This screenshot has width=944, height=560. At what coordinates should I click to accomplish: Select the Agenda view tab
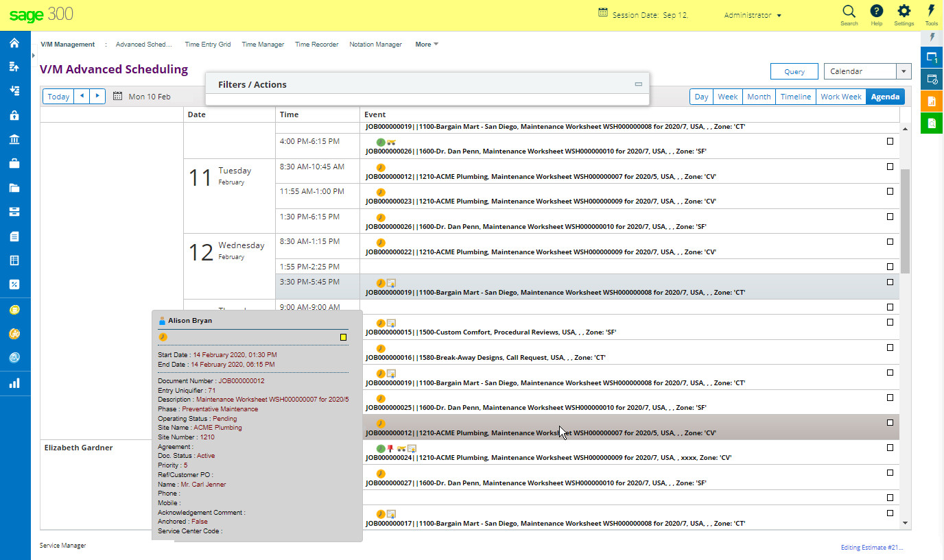coord(885,97)
